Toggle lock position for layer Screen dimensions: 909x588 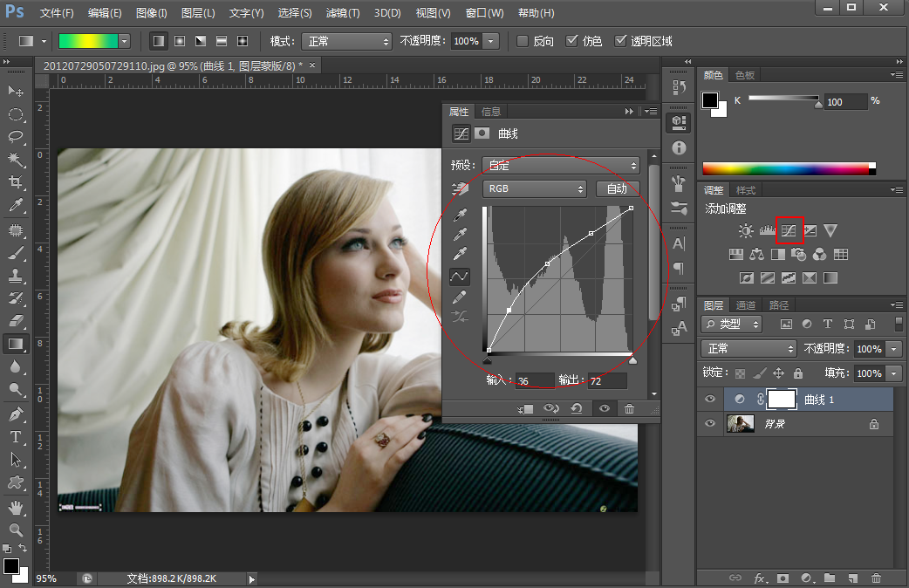(778, 373)
